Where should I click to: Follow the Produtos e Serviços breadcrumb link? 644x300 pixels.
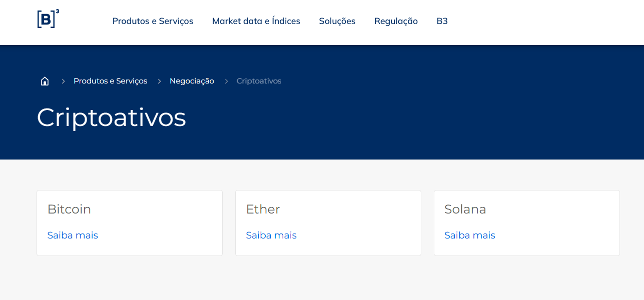(110, 81)
